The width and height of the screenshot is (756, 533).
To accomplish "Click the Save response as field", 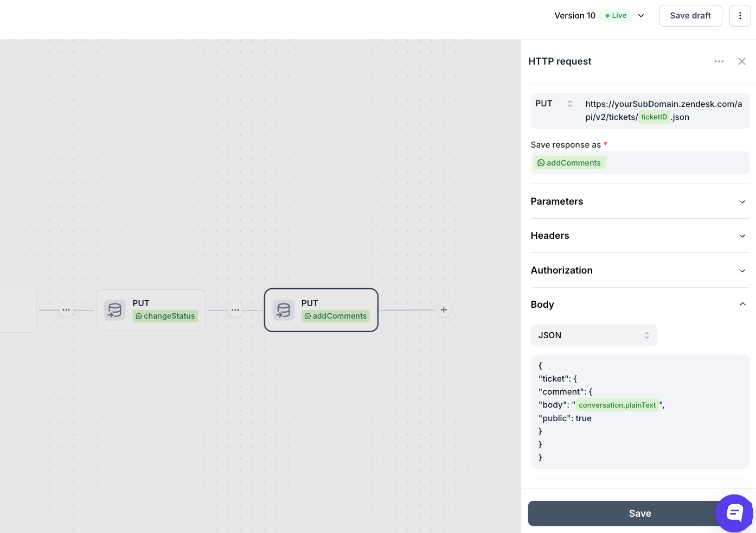I will pyautogui.click(x=640, y=163).
